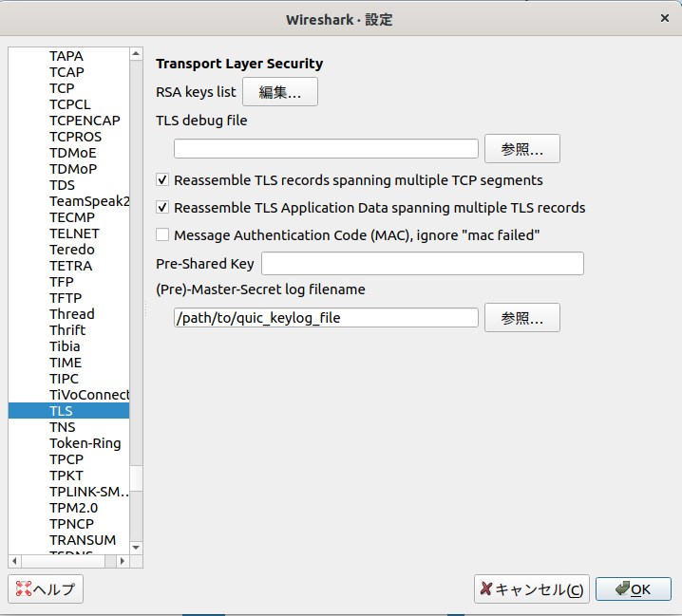Select TPKT protocol

pyautogui.click(x=66, y=476)
